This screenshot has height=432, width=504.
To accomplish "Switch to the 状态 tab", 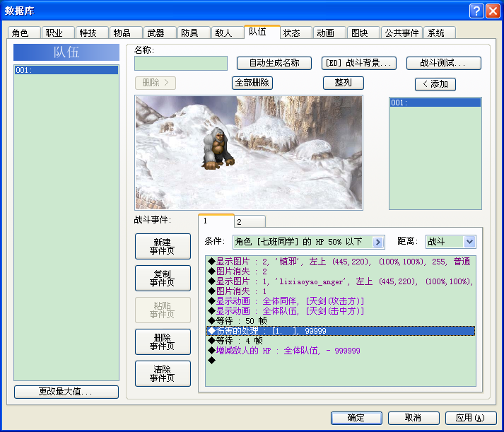I will pos(295,33).
